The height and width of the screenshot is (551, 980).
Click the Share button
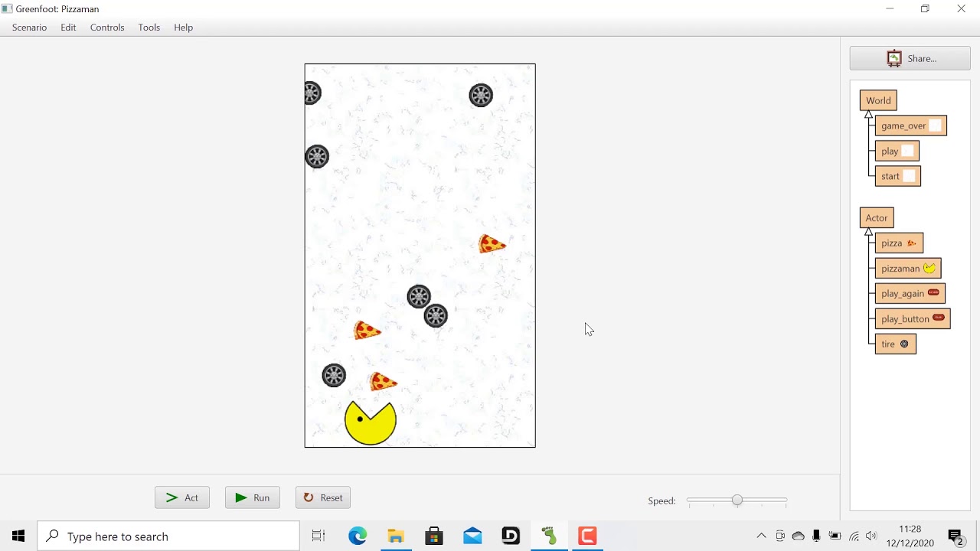[910, 58]
